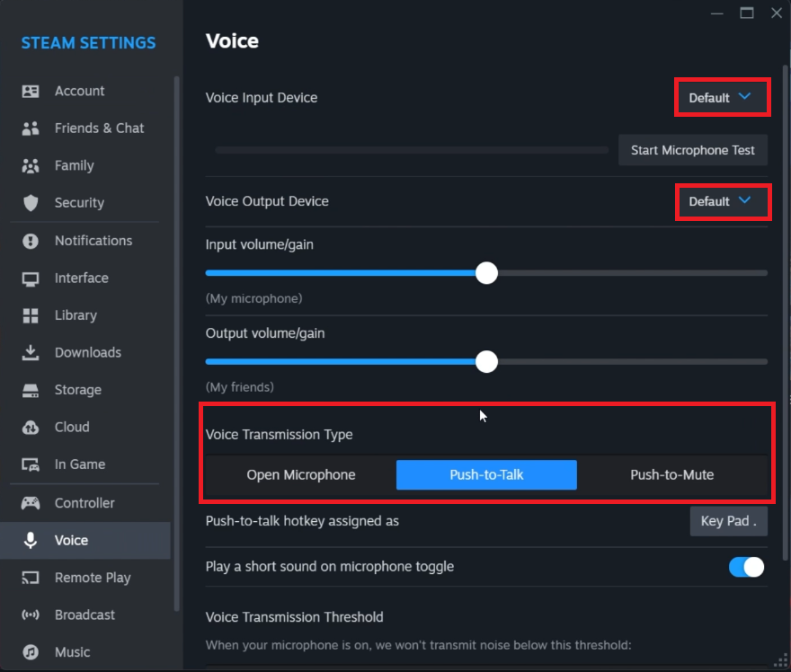This screenshot has width=791, height=672.
Task: Toggle short sound on microphone toggle
Action: point(746,567)
